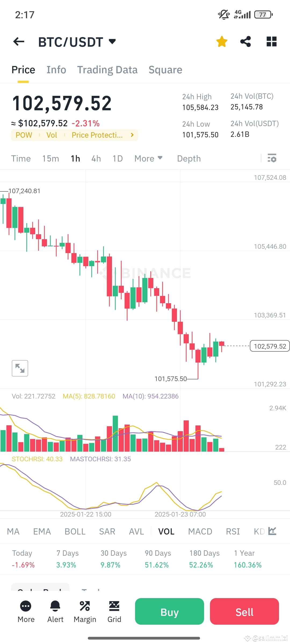This screenshot has height=644, width=290.
Task: Enable the MACD indicator
Action: [x=200, y=531]
